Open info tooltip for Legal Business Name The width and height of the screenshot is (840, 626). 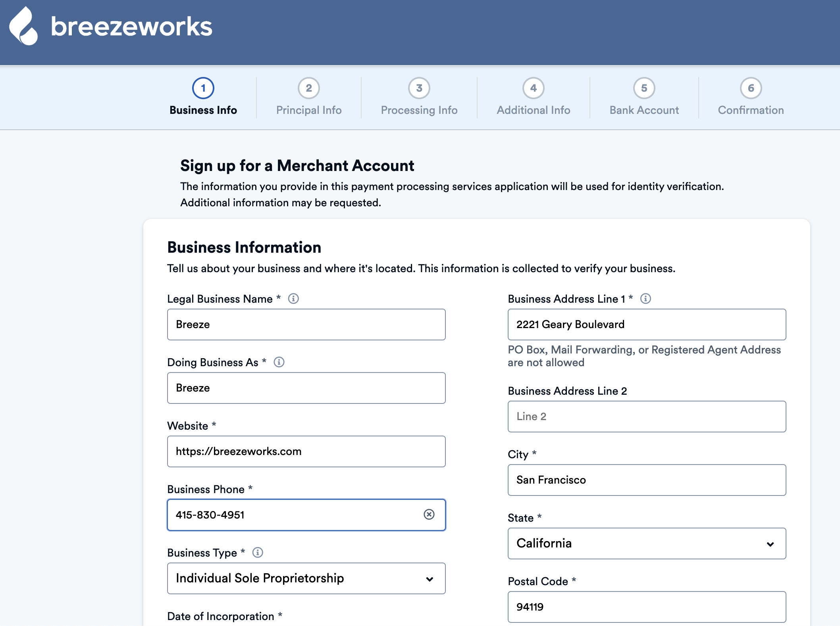pyautogui.click(x=293, y=298)
